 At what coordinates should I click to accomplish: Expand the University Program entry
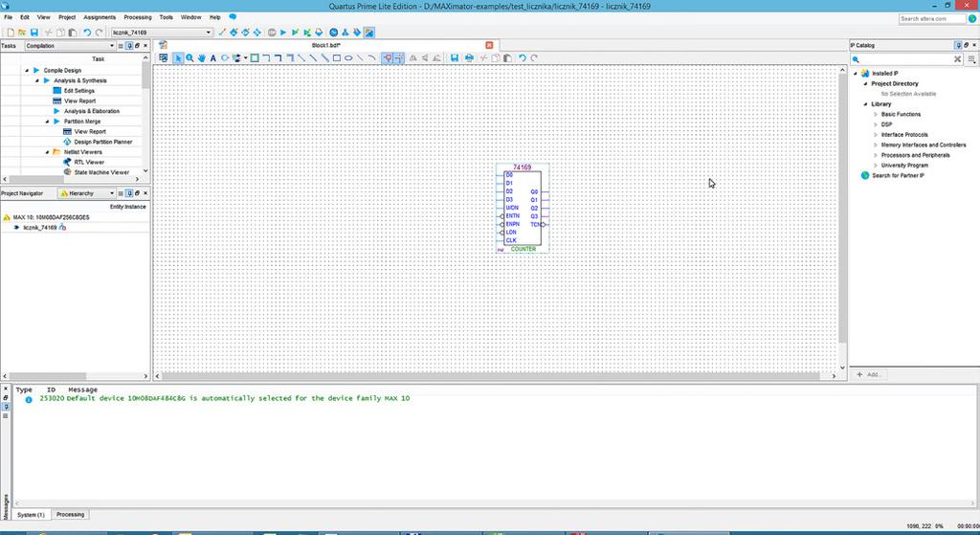pyautogui.click(x=876, y=165)
